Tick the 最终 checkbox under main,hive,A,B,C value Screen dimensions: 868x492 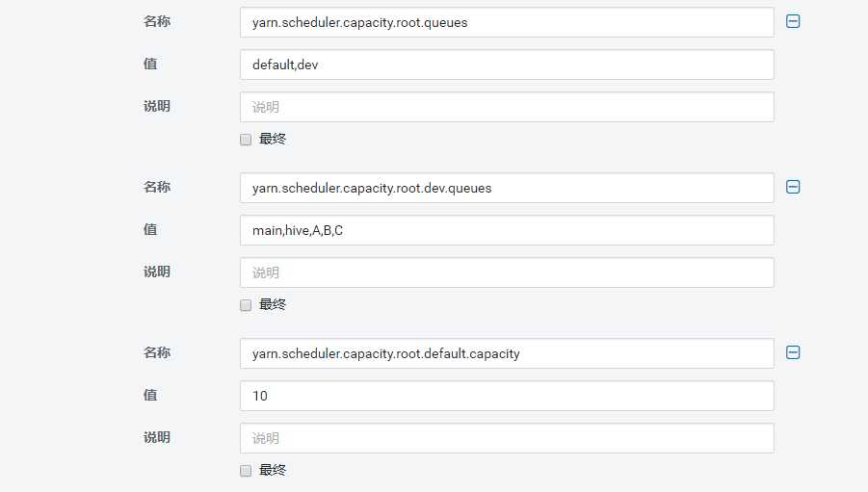[246, 305]
